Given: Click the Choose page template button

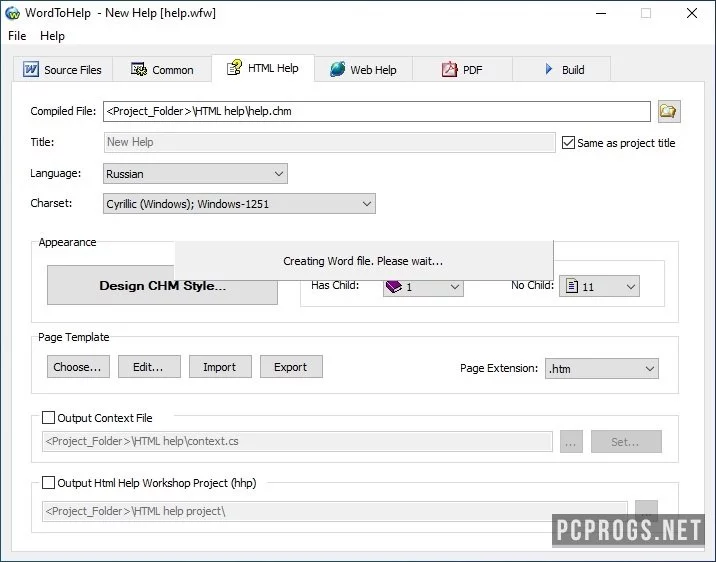Looking at the screenshot, I should coord(78,367).
